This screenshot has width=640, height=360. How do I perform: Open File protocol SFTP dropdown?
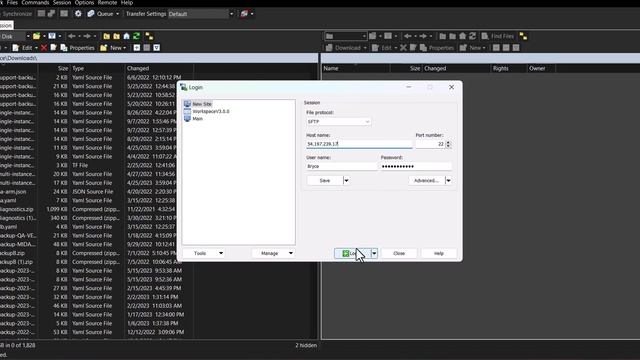click(x=339, y=122)
